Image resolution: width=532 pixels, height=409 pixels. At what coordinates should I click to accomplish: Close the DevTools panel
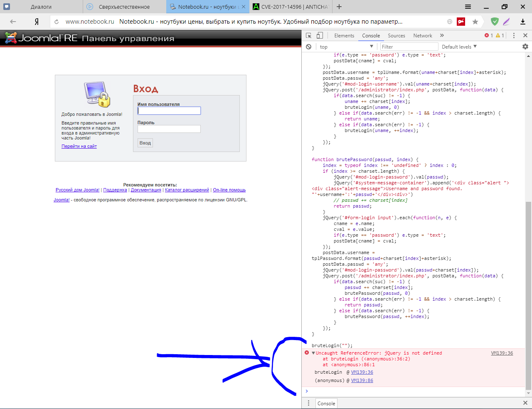pyautogui.click(x=525, y=36)
